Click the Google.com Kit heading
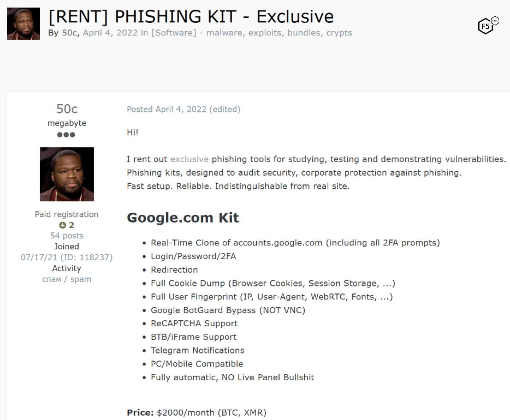 click(x=183, y=218)
